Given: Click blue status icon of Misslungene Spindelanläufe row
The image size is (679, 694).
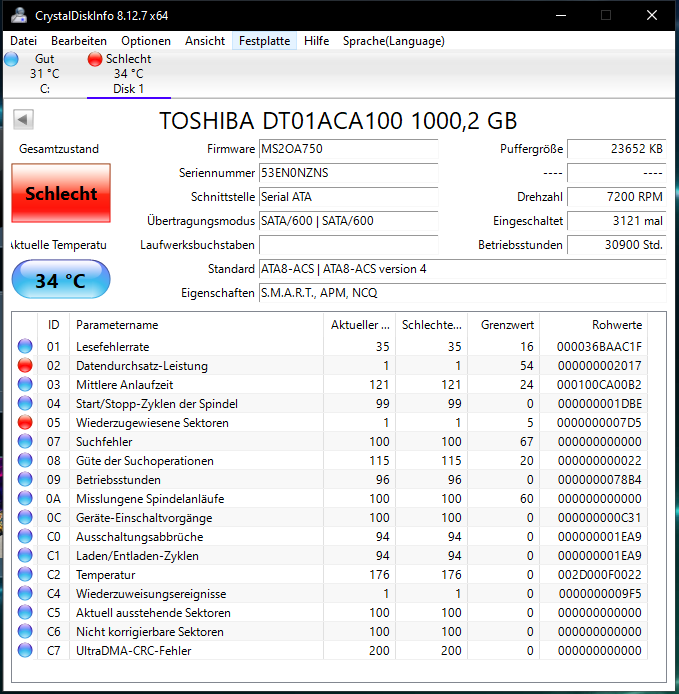Looking at the screenshot, I should 25,498.
